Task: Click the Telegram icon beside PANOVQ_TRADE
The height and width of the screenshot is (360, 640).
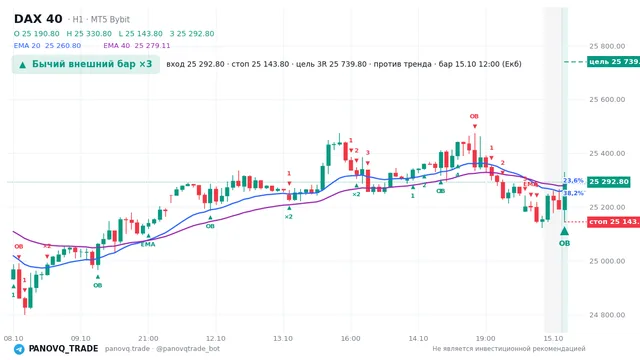Action: 19,349
